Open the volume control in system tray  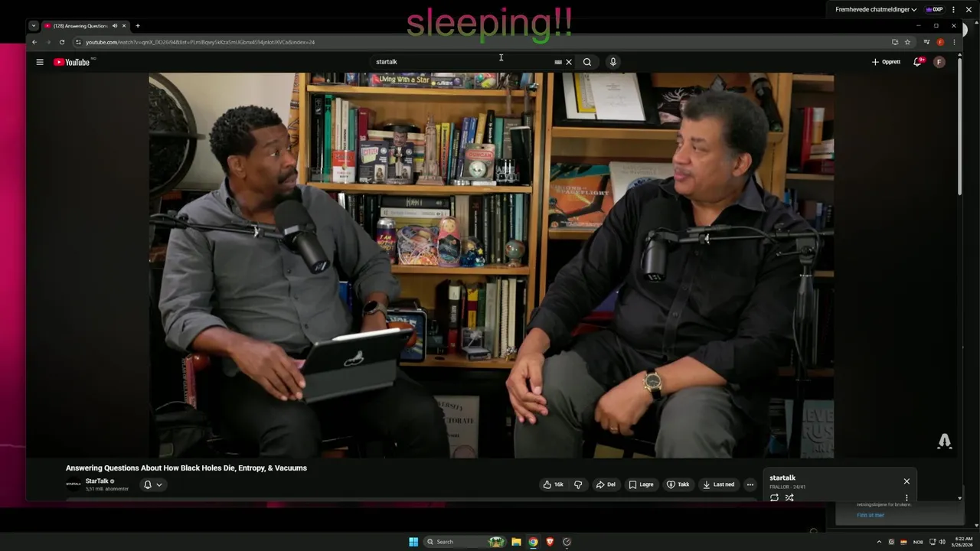point(942,542)
